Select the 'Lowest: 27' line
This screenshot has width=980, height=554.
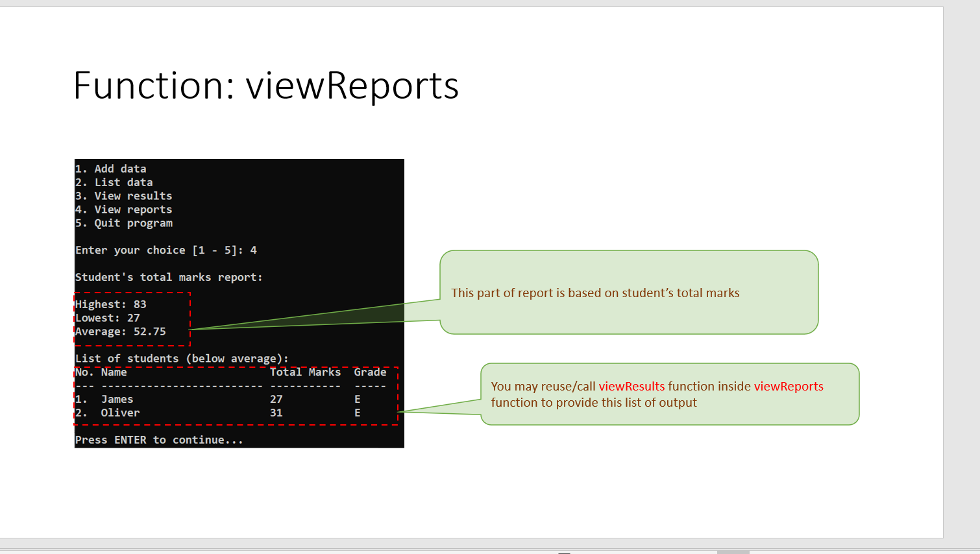[x=108, y=318]
